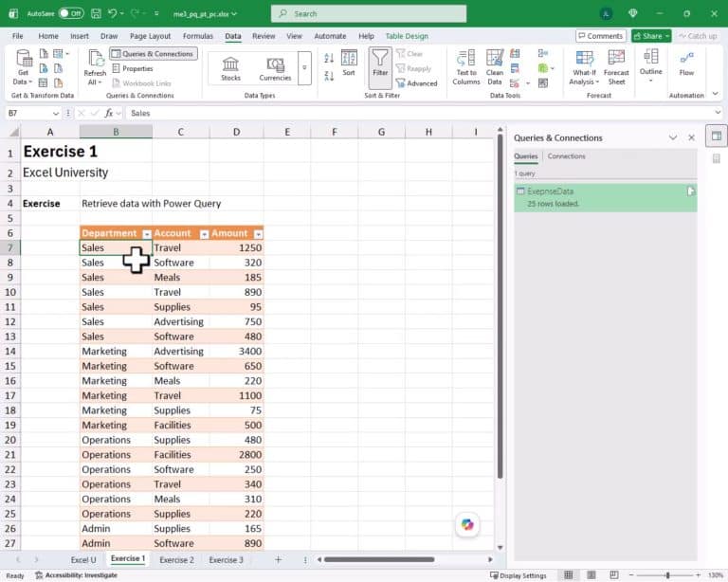Open Queries & Connections pane button
Image resolution: width=728 pixels, height=582 pixels.
pyautogui.click(x=154, y=54)
